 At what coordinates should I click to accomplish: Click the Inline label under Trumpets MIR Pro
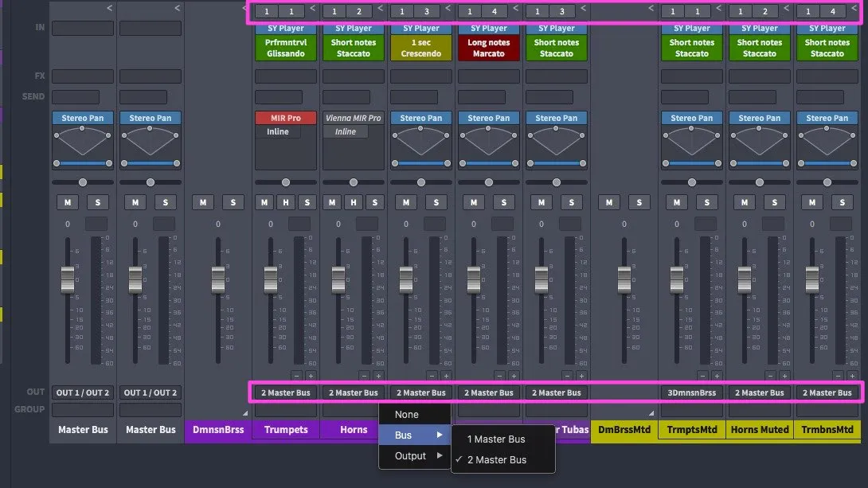(x=278, y=131)
